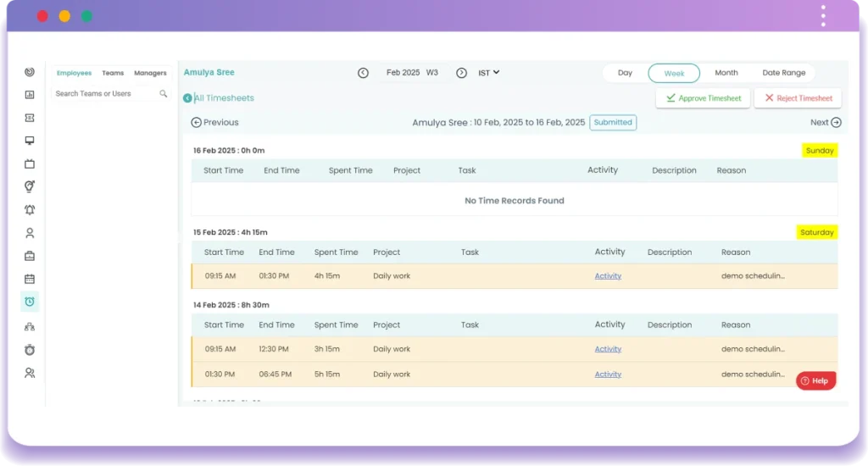868x466 pixels.
Task: Go to Next timesheet
Action: tap(826, 122)
